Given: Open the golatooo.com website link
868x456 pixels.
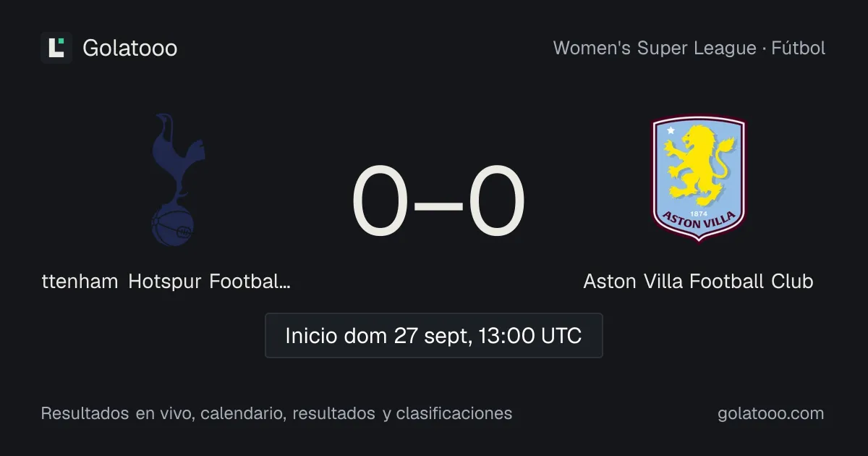Looking at the screenshot, I should point(771,413).
